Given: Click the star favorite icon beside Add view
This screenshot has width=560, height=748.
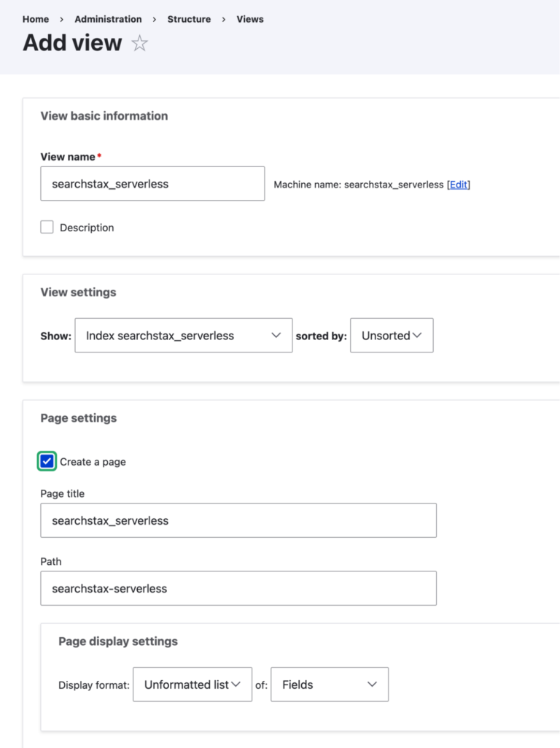Looking at the screenshot, I should point(140,43).
